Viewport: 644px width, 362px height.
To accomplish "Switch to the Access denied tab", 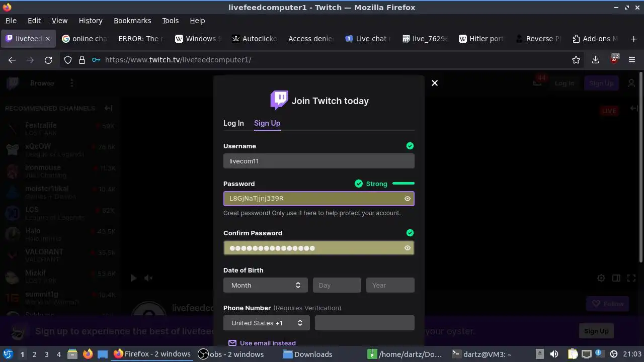I will tap(310, 39).
